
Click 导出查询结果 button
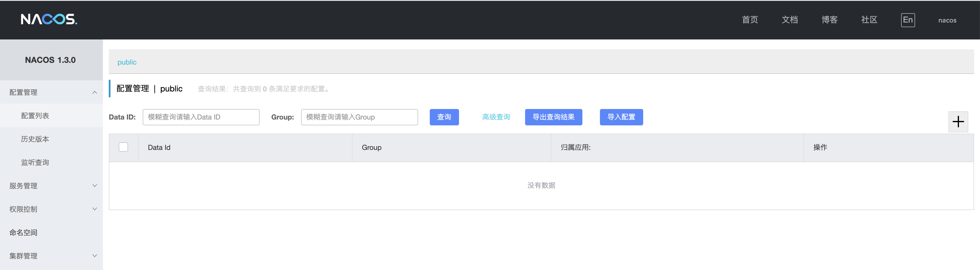pyautogui.click(x=553, y=117)
